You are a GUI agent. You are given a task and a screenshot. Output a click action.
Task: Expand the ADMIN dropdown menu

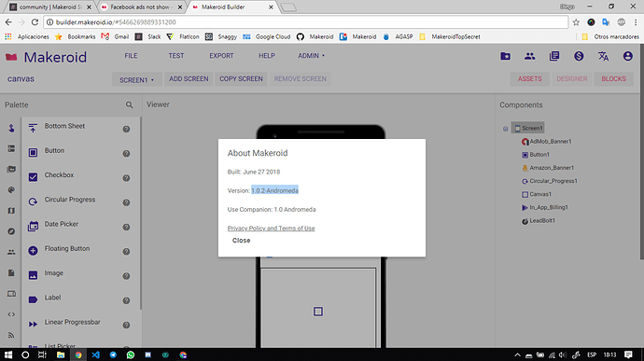point(312,56)
